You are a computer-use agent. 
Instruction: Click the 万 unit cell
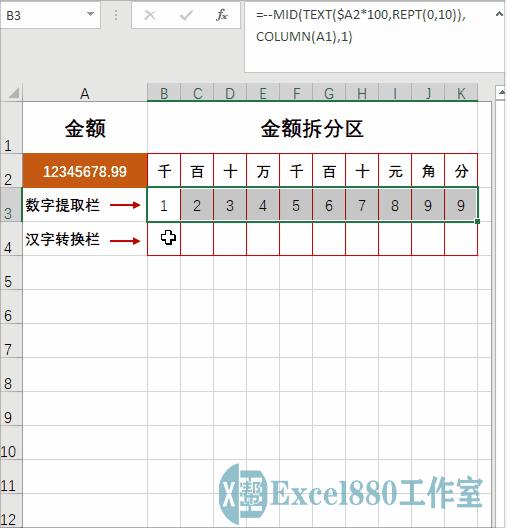click(263, 171)
